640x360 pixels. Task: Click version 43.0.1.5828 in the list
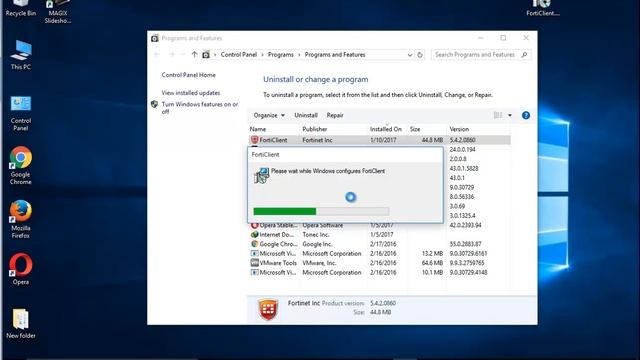464,169
